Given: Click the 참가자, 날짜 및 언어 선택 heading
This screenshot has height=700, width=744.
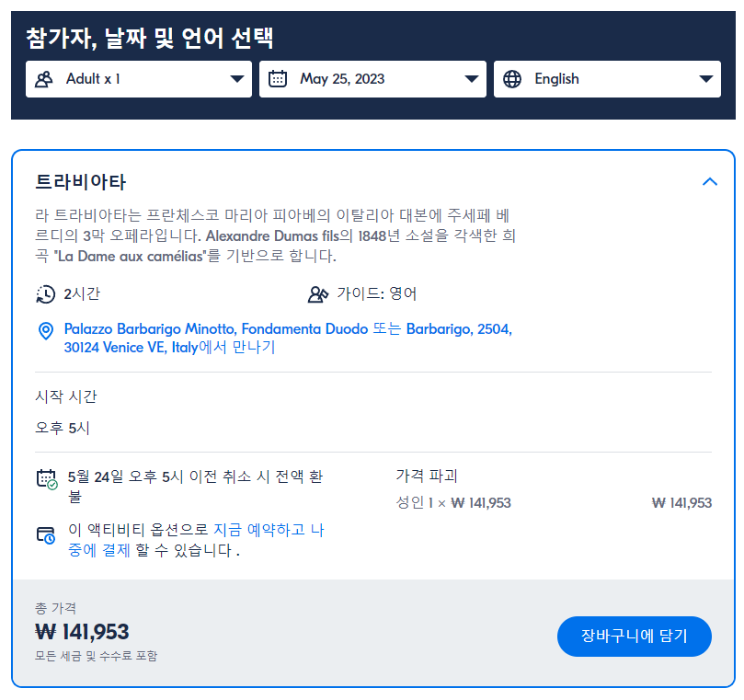Looking at the screenshot, I should tap(150, 38).
